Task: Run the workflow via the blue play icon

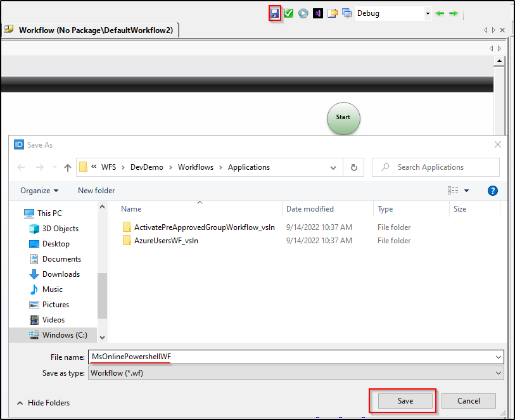Action: point(303,13)
